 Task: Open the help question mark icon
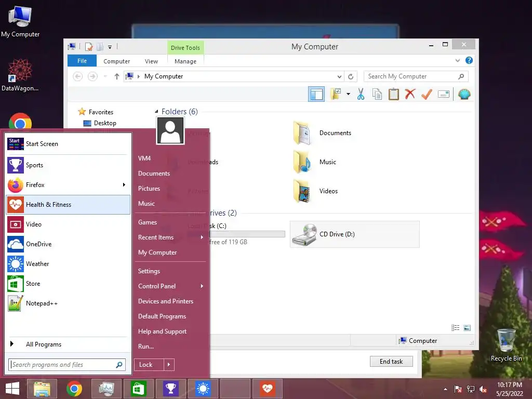[x=469, y=60]
